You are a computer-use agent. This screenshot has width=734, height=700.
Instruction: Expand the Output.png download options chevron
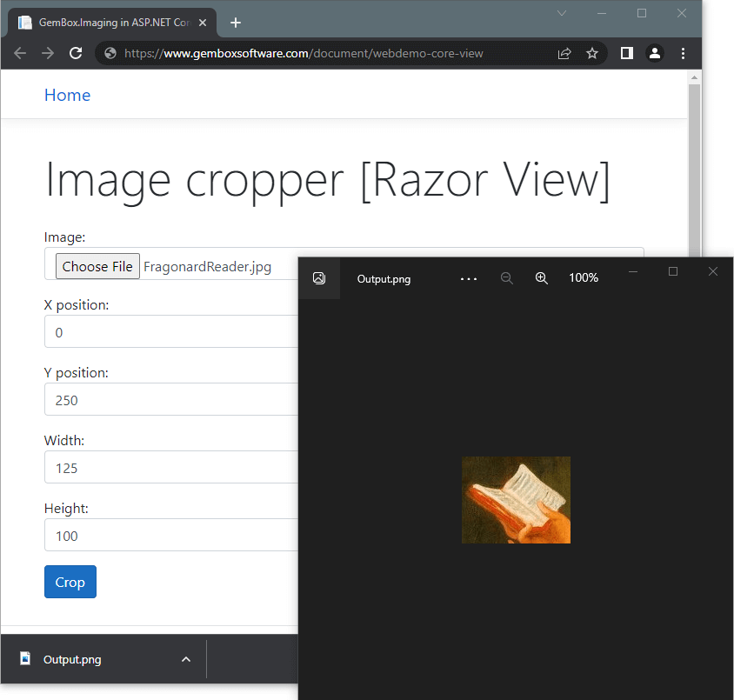point(185,659)
